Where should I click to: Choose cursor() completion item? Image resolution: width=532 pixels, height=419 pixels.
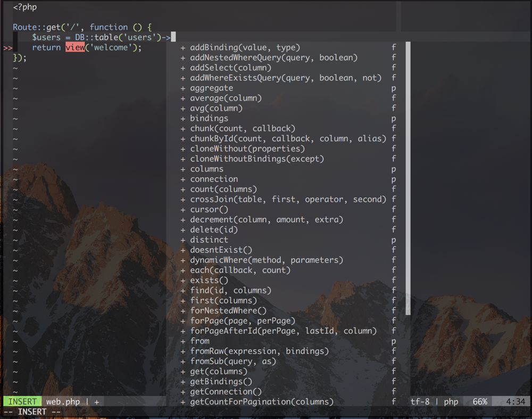(288, 209)
